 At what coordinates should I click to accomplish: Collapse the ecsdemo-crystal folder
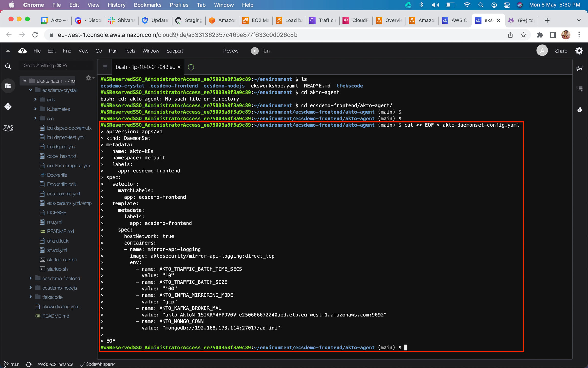[31, 90]
